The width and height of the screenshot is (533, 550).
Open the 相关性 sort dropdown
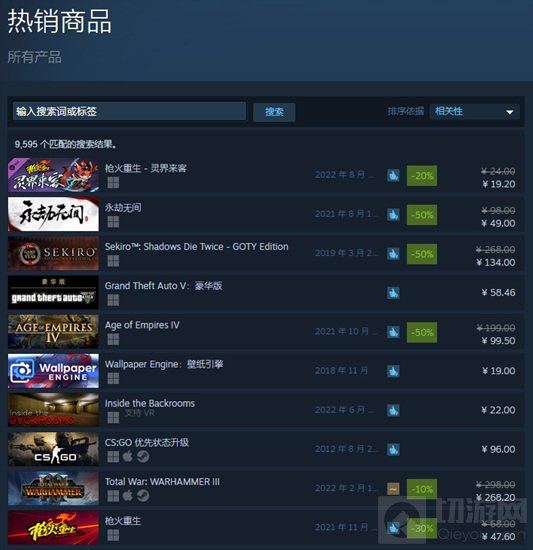[x=474, y=112]
